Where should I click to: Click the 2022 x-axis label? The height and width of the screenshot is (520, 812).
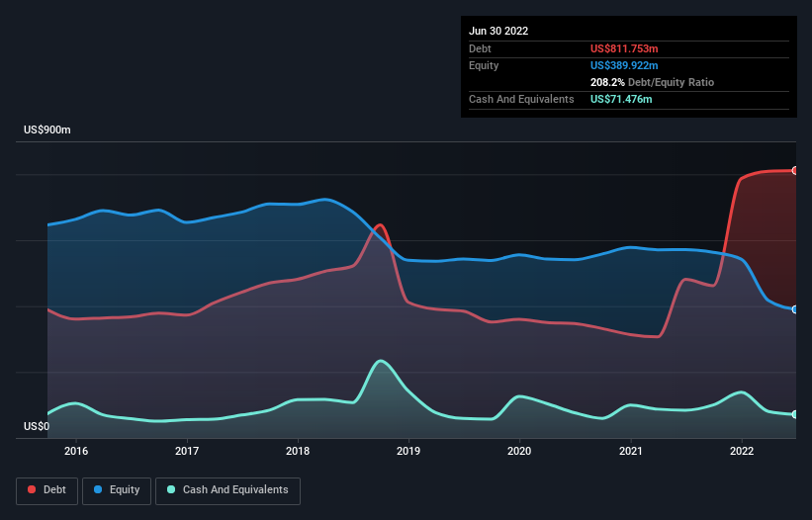[742, 451]
